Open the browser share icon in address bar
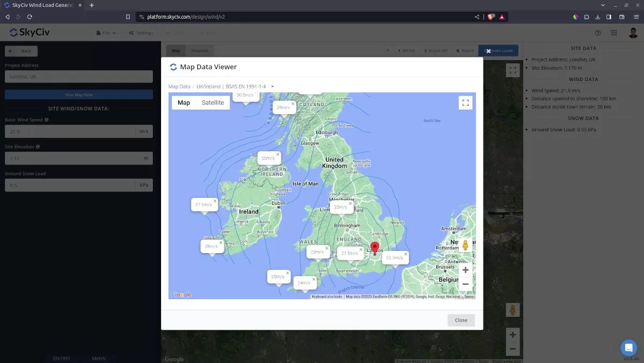 [477, 17]
